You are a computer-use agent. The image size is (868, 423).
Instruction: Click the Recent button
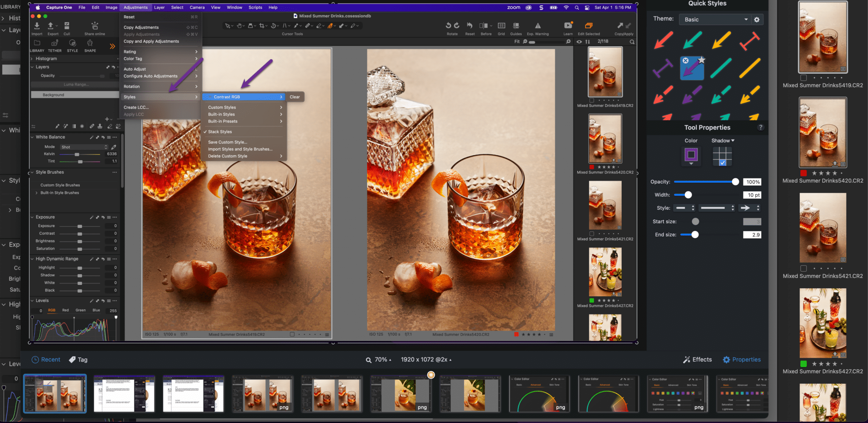click(46, 359)
